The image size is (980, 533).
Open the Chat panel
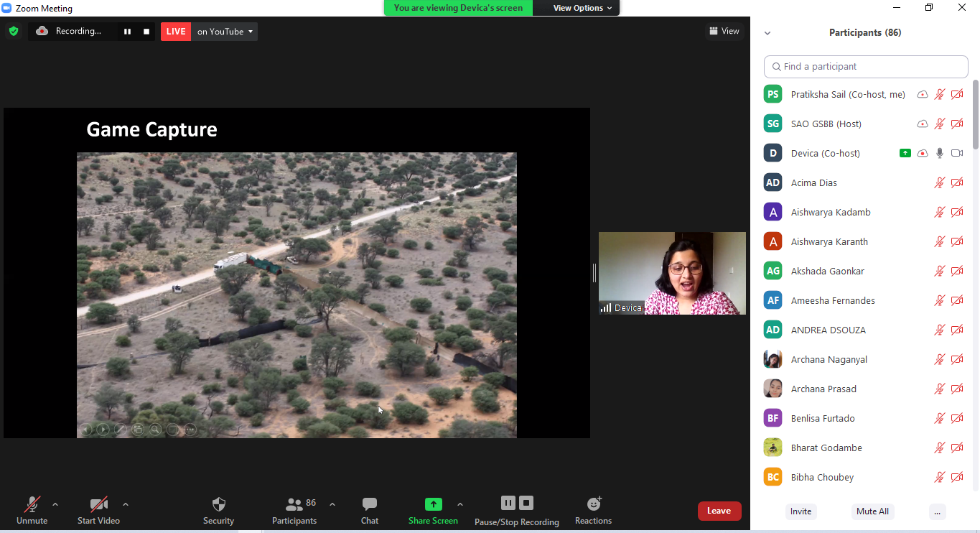point(370,511)
